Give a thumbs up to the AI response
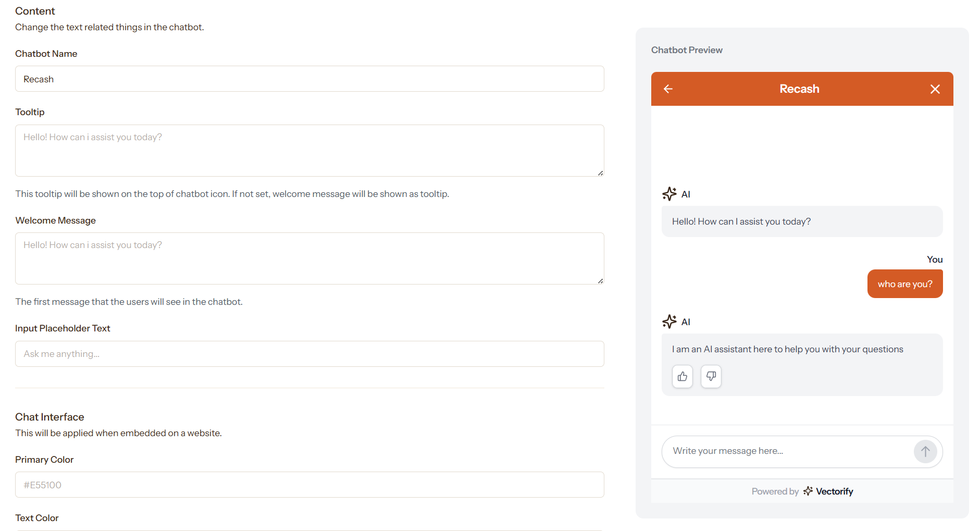980x531 pixels. (682, 376)
